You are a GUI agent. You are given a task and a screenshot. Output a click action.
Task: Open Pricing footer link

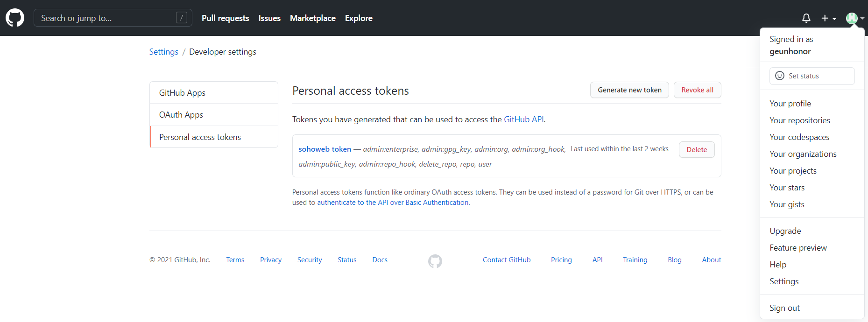[561, 260]
